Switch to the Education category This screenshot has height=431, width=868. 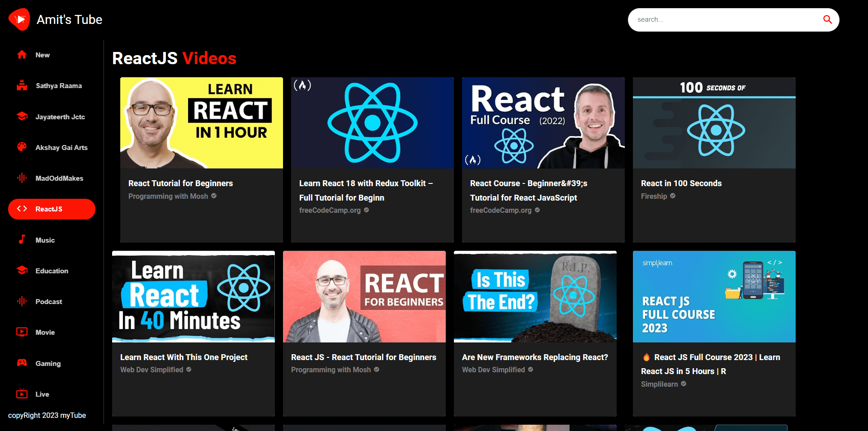tap(52, 271)
